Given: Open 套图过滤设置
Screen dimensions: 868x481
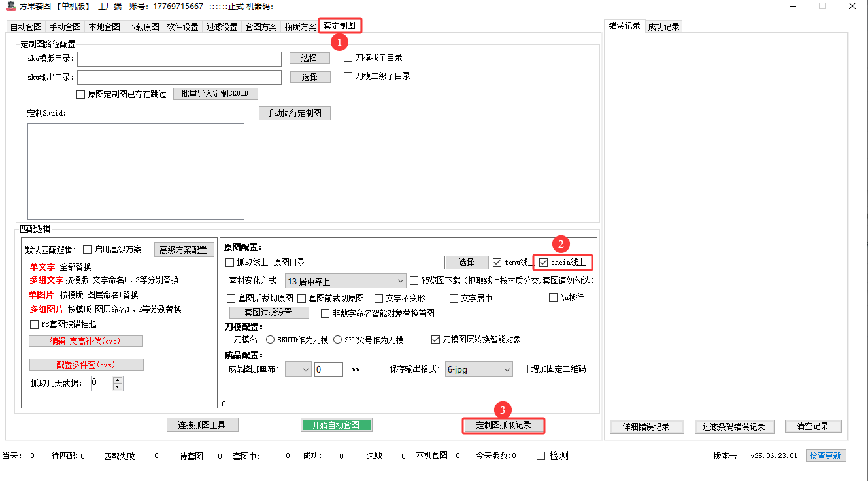Looking at the screenshot, I should tap(268, 313).
